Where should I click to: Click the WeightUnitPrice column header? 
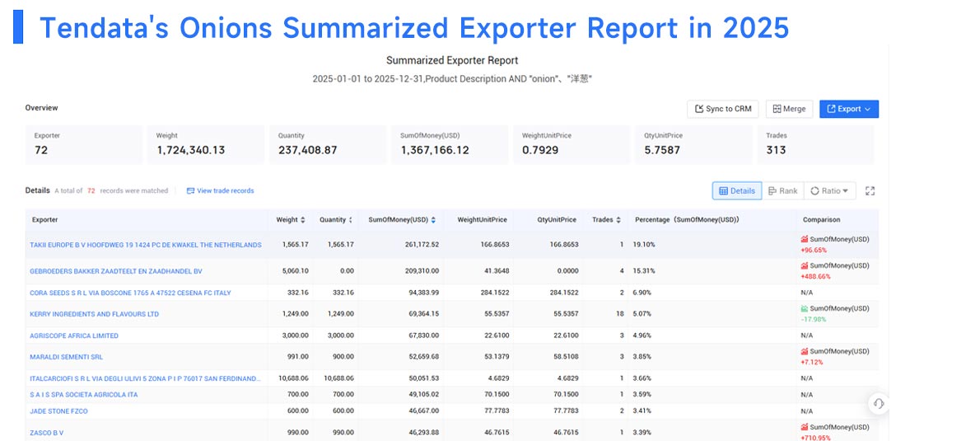(x=482, y=220)
